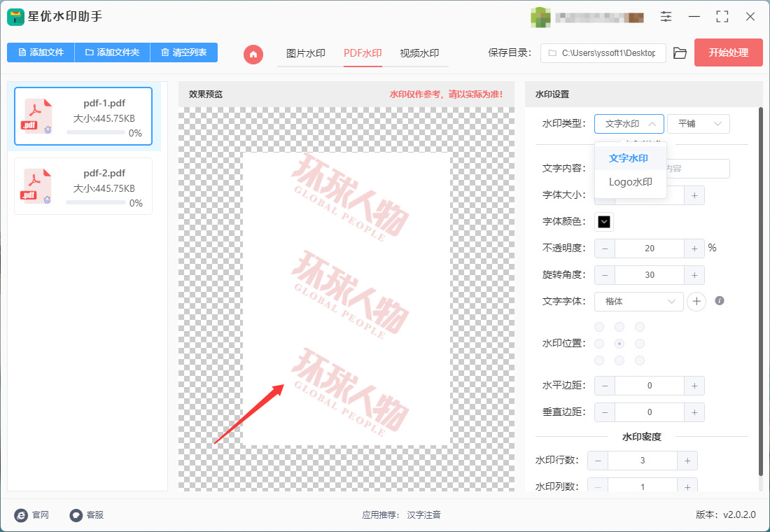The width and height of the screenshot is (770, 532).
Task: Click 清空列表 button
Action: click(183, 52)
